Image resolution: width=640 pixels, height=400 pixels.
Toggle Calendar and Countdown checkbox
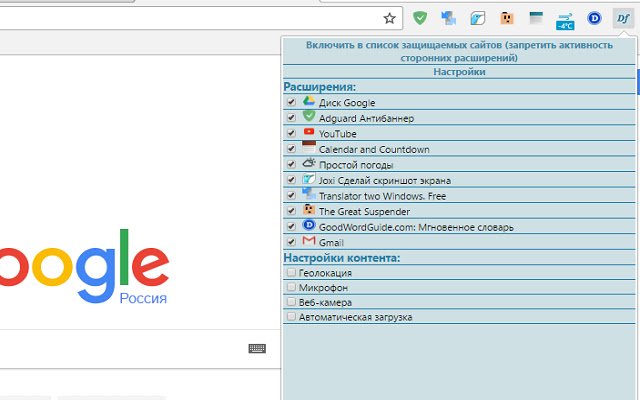point(291,149)
